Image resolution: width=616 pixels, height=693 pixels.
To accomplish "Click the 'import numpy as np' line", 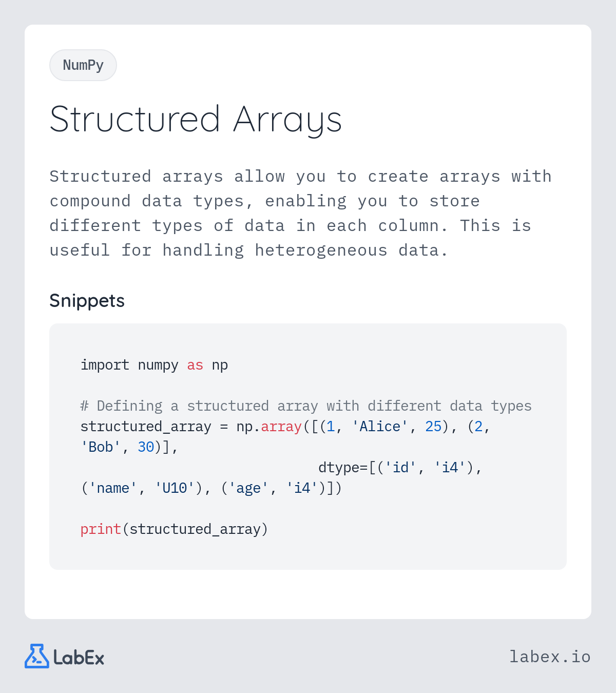I will click(154, 365).
